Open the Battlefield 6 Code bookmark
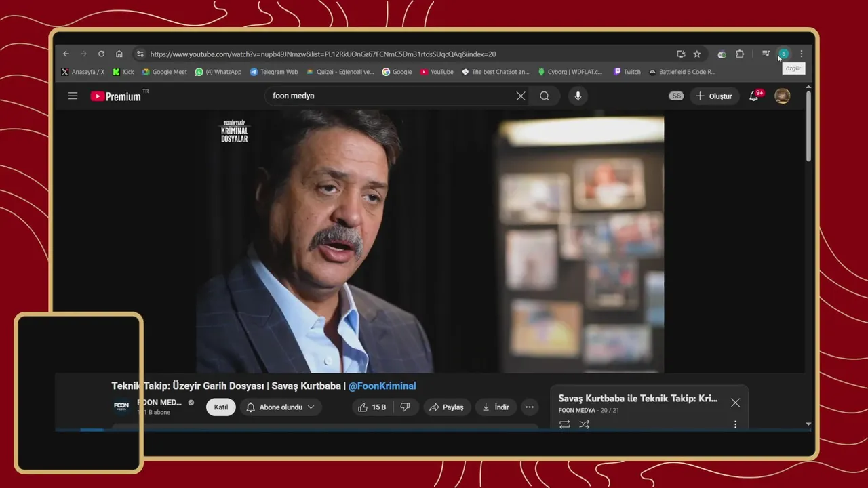 click(x=682, y=72)
